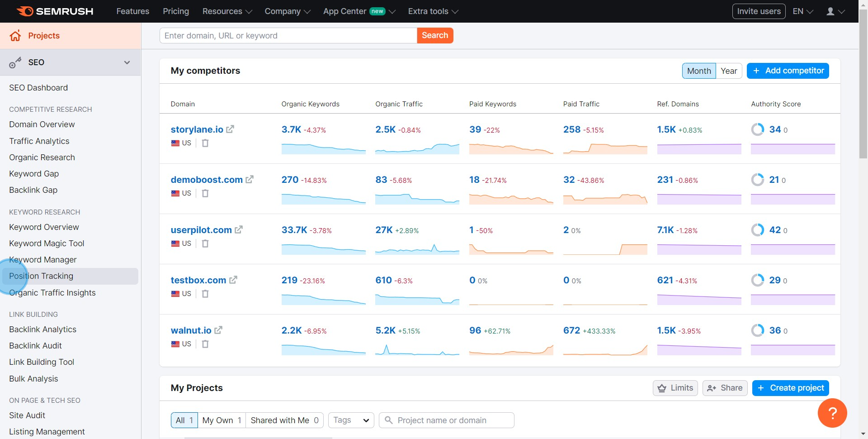The height and width of the screenshot is (439, 868).
Task: Click the Share button
Action: 725,388
